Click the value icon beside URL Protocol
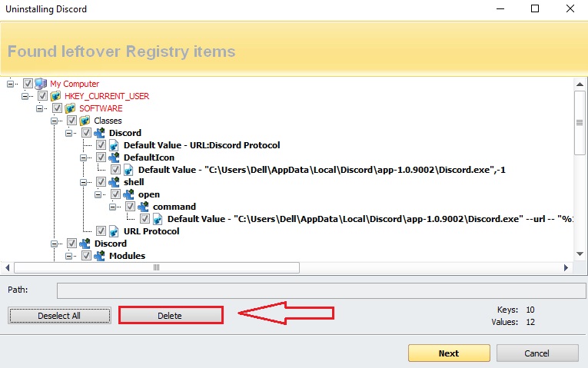This screenshot has width=588, height=368. tap(114, 231)
